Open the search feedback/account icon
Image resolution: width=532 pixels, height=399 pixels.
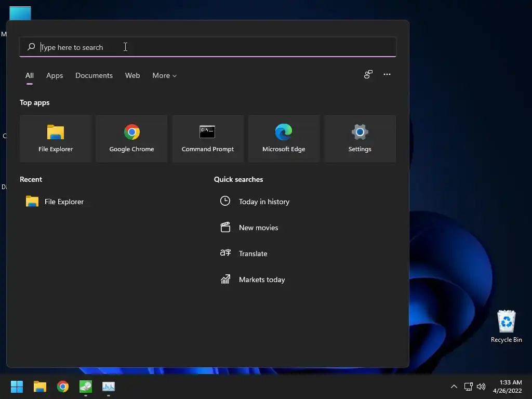click(x=368, y=74)
